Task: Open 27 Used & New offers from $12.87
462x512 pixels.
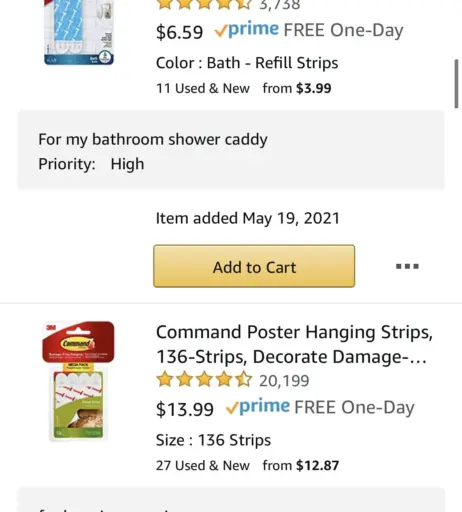Action: pos(247,465)
